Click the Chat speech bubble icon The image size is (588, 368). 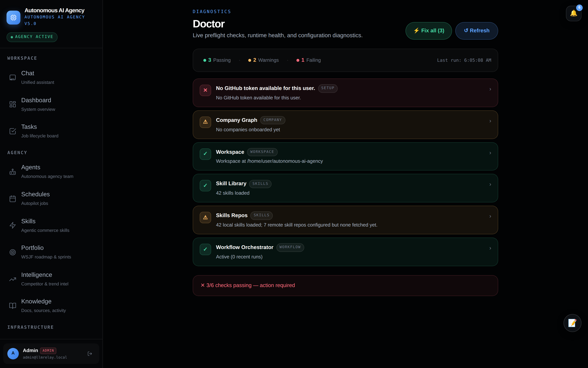pos(13,77)
